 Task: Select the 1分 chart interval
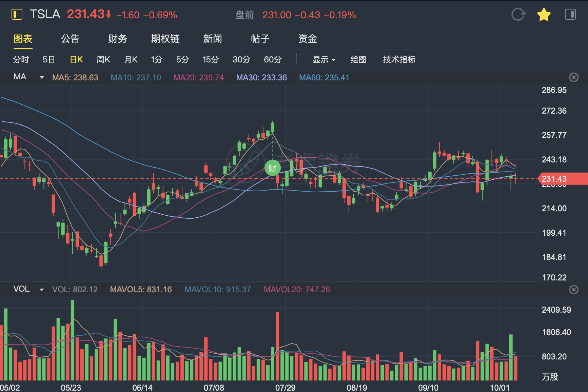point(157,60)
